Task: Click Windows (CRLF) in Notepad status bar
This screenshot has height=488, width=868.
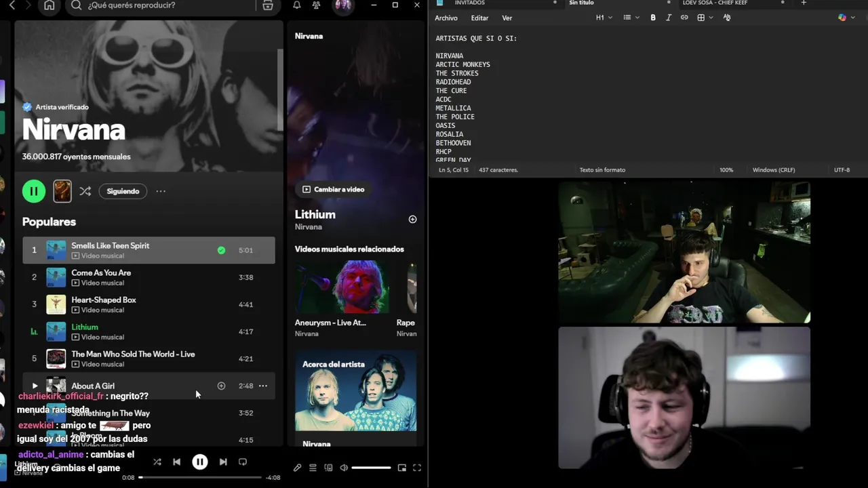Action: pos(774,170)
